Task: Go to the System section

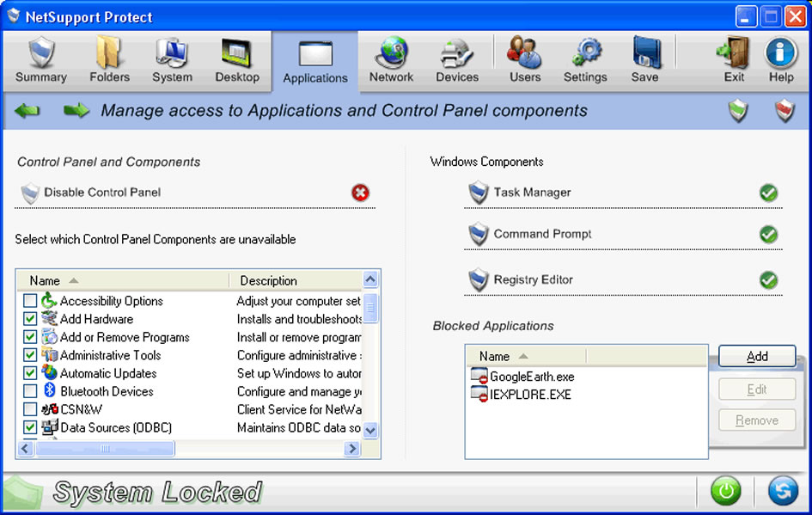Action: tap(172, 61)
